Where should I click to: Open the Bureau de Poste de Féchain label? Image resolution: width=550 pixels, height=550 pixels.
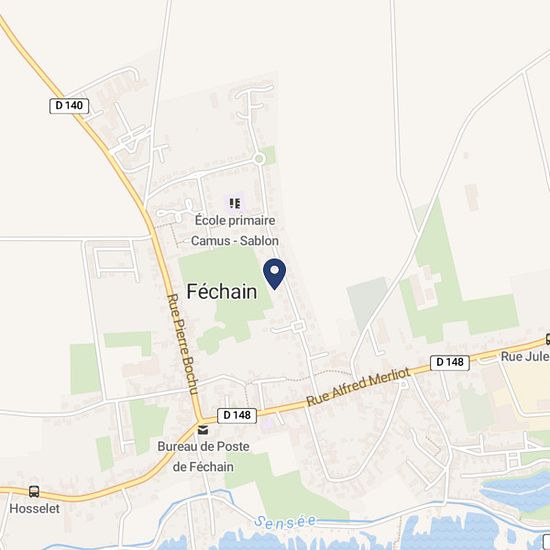203,456
